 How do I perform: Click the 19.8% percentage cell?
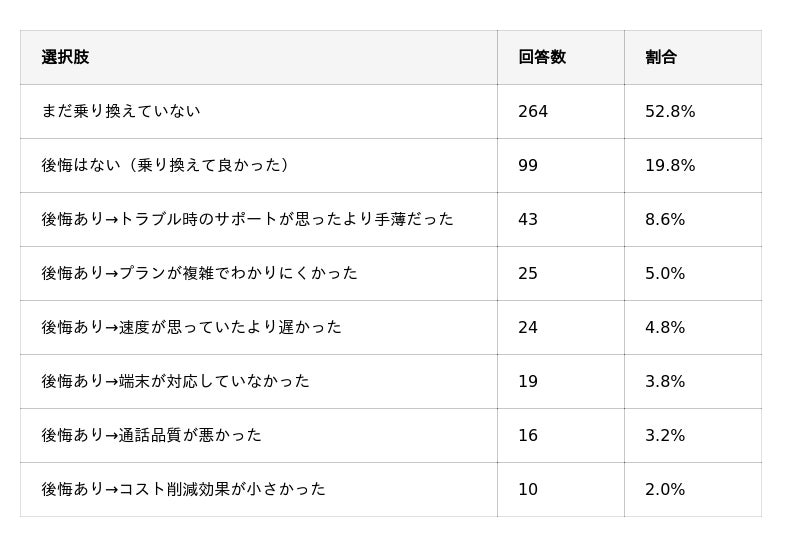click(670, 166)
